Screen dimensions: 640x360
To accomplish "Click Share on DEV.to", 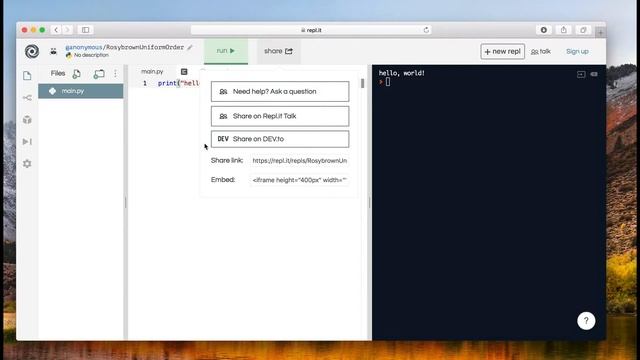I will tap(280, 139).
